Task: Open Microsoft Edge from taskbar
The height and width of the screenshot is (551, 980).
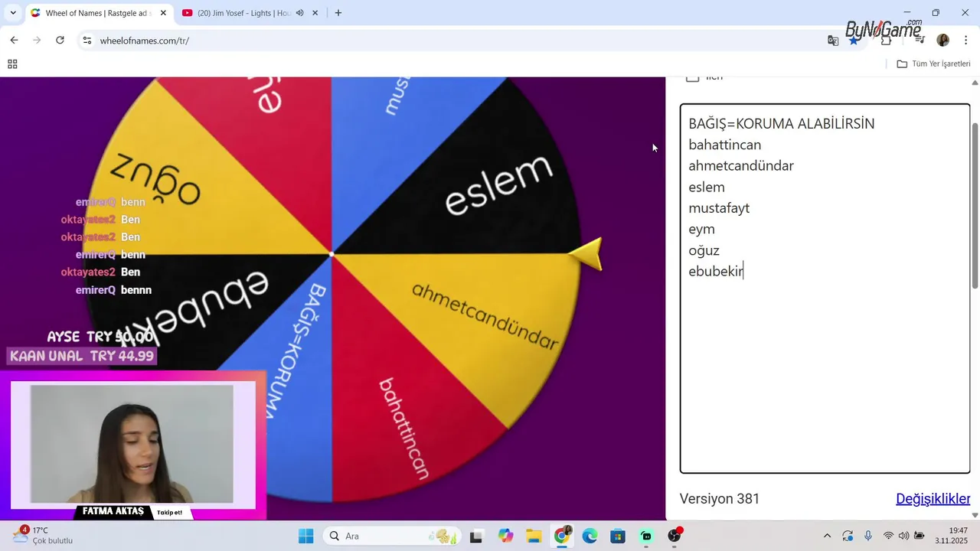Action: tap(590, 536)
